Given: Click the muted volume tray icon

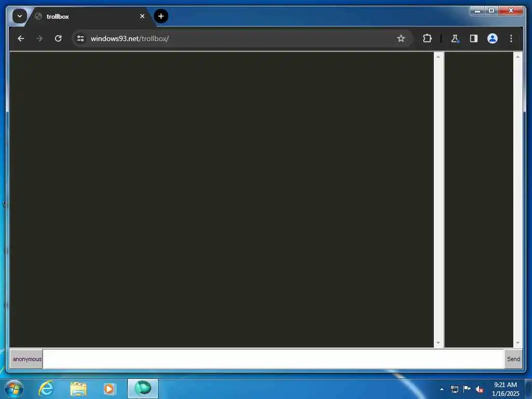Looking at the screenshot, I should [480, 389].
